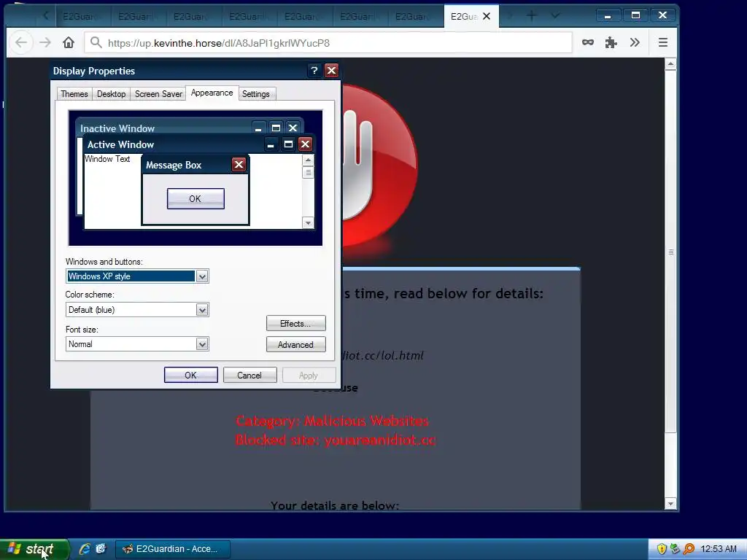Confirm Display Properties with OK
The height and width of the screenshot is (560, 747).
point(190,375)
